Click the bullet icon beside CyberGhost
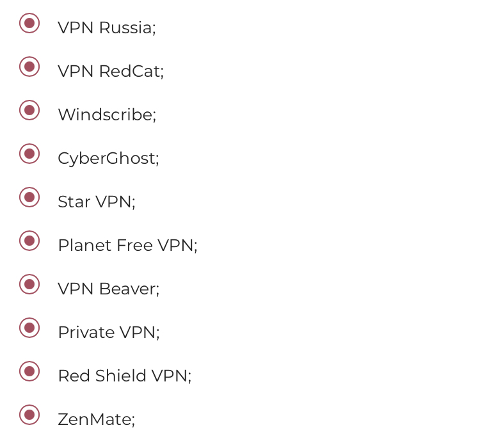The width and height of the screenshot is (480, 448). 29,154
